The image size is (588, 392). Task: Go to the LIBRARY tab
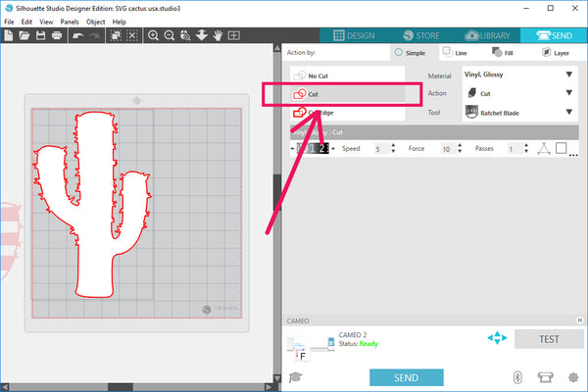[487, 35]
